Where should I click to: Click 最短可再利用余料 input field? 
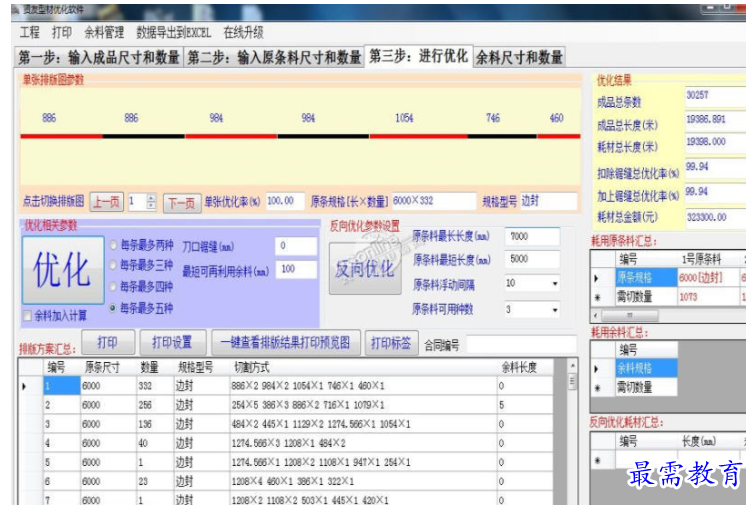(x=296, y=269)
